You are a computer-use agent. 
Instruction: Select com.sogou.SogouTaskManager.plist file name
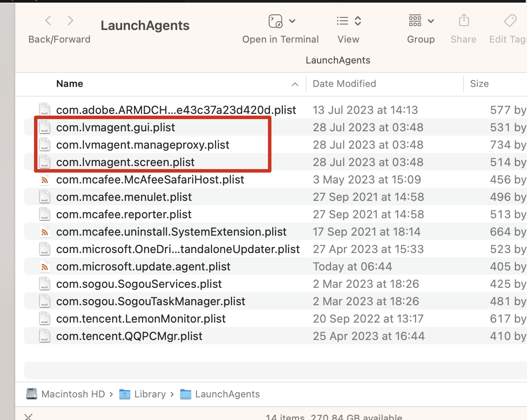150,301
